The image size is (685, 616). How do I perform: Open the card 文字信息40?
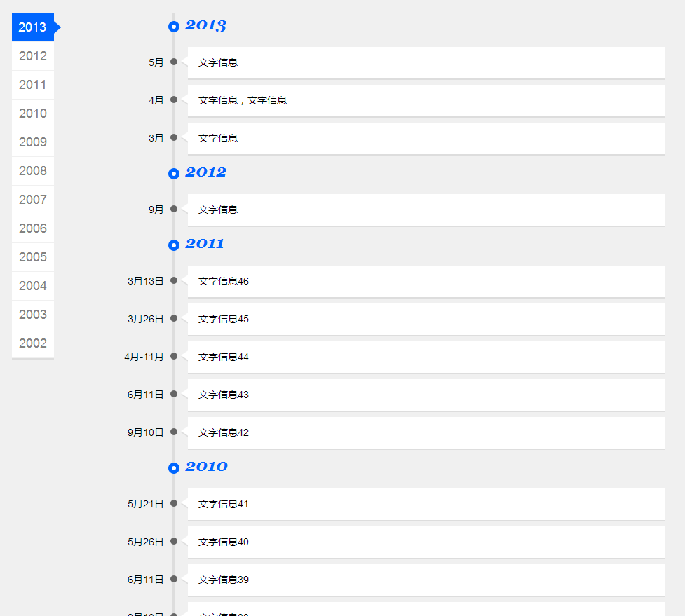pos(426,542)
